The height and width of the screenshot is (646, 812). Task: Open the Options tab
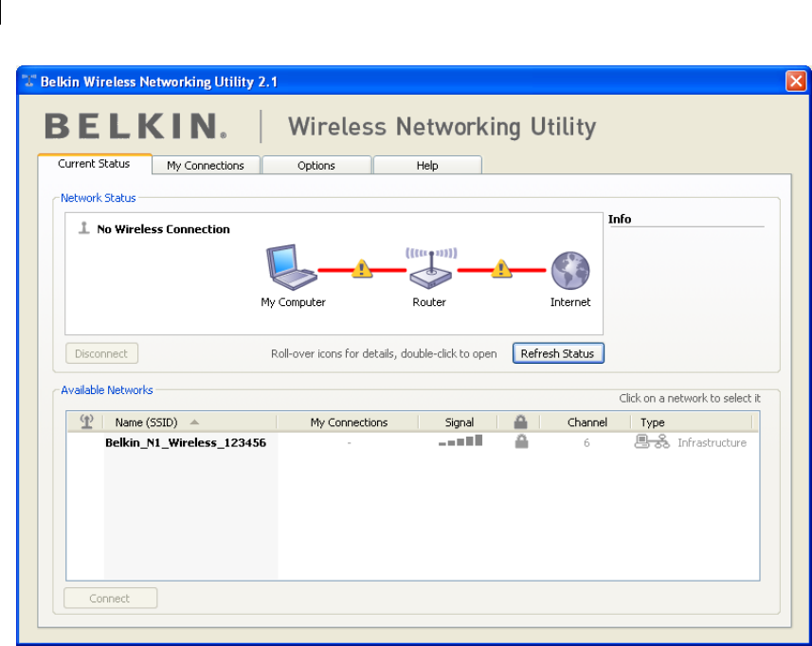(x=316, y=166)
